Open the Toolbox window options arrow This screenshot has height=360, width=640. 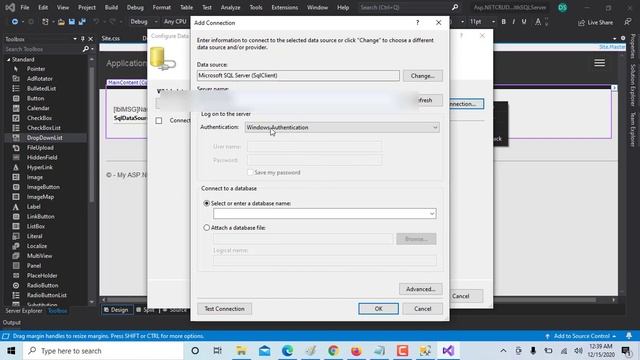(75, 39)
